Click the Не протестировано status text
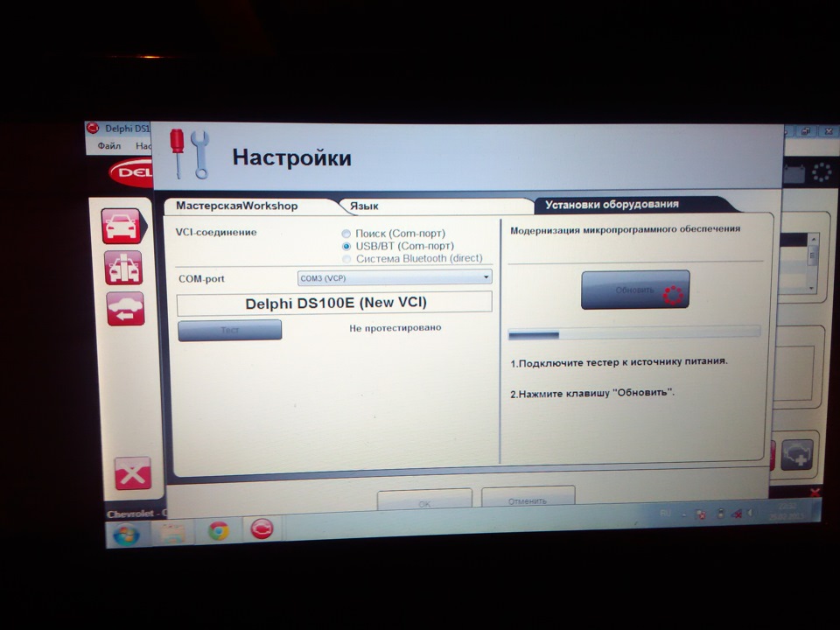The height and width of the screenshot is (630, 840). pos(395,327)
